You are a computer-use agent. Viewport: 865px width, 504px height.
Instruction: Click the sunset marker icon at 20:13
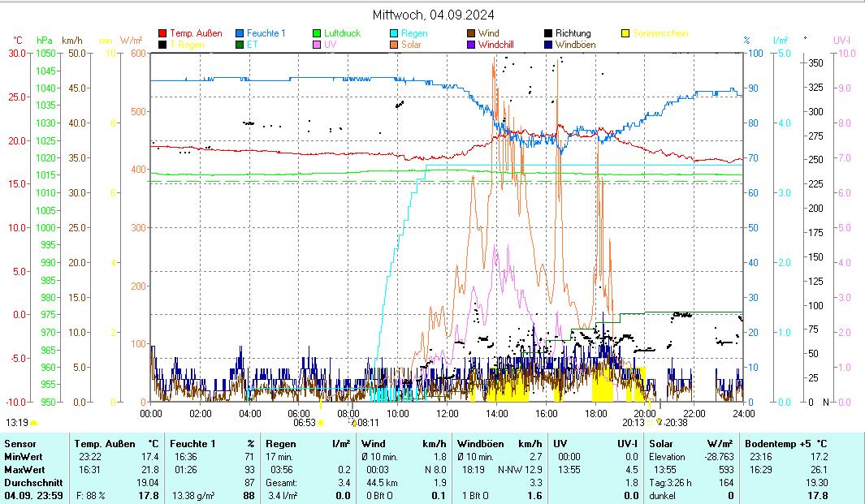650,423
